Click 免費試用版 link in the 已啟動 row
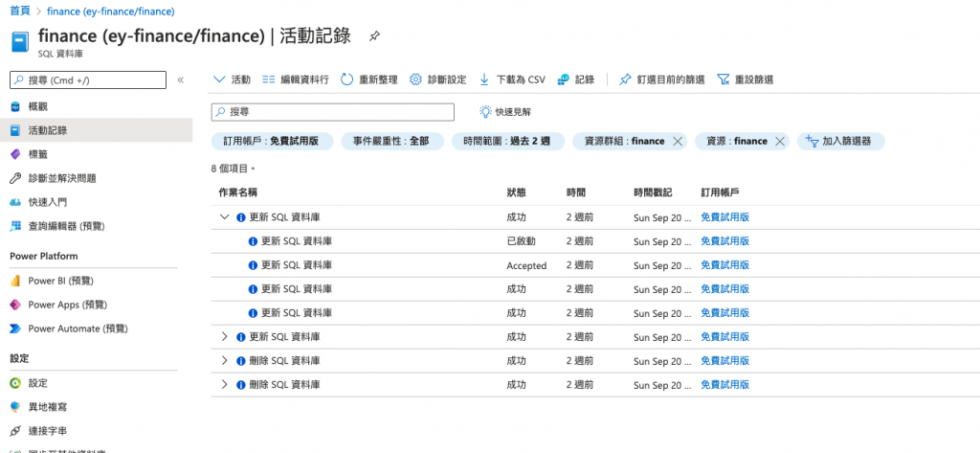The image size is (980, 453). (725, 241)
